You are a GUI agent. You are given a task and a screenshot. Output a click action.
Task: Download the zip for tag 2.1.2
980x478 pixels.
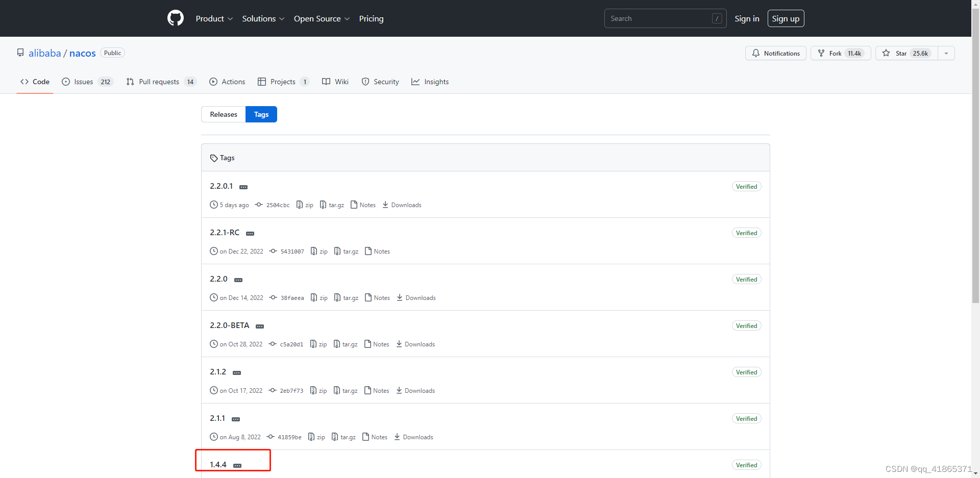coord(318,391)
